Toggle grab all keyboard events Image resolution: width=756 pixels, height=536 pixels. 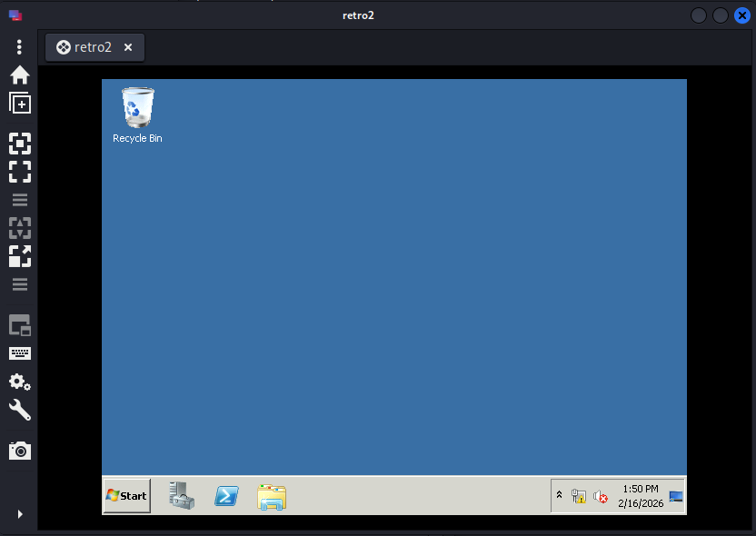click(x=19, y=353)
